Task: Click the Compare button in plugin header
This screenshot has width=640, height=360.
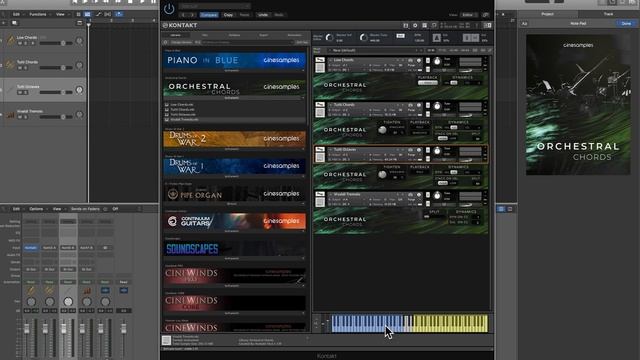Action: (x=209, y=15)
